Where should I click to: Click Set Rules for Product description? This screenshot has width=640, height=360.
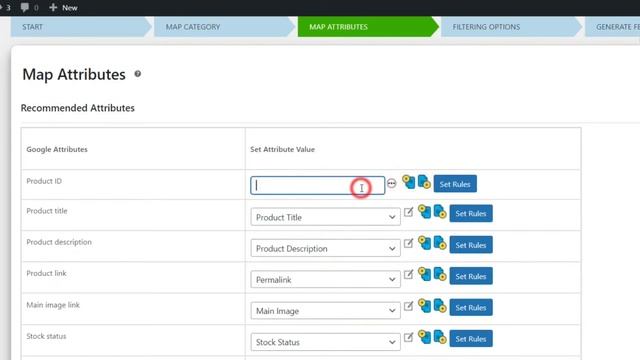tap(471, 245)
